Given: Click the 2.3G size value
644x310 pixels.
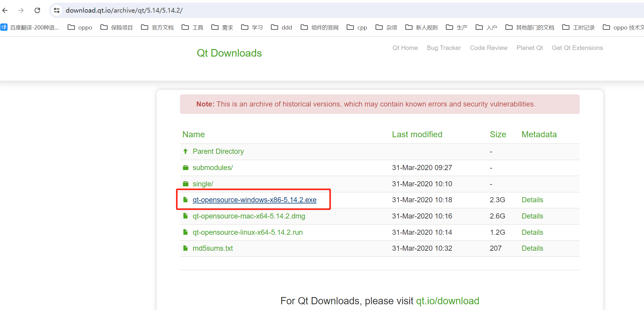Looking at the screenshot, I should 497,200.
